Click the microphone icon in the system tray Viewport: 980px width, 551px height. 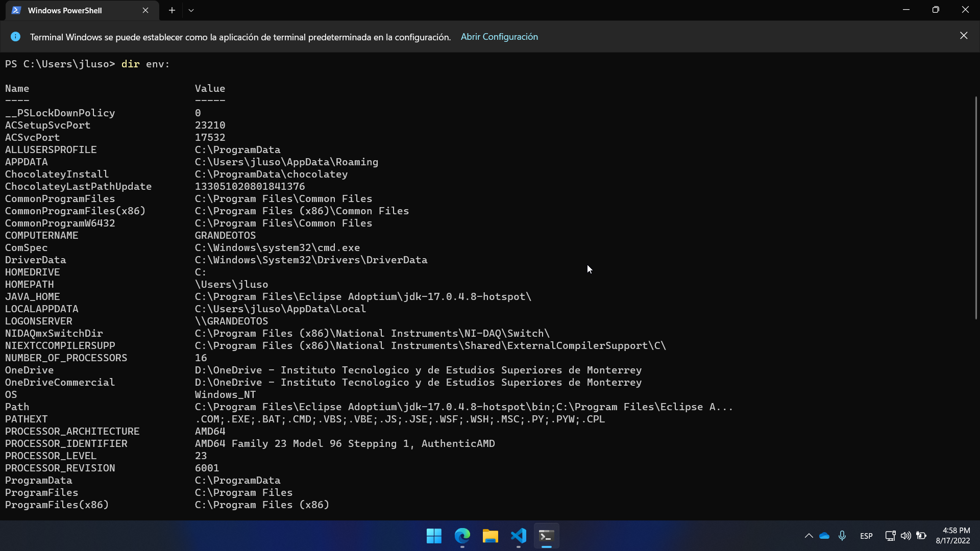(842, 536)
